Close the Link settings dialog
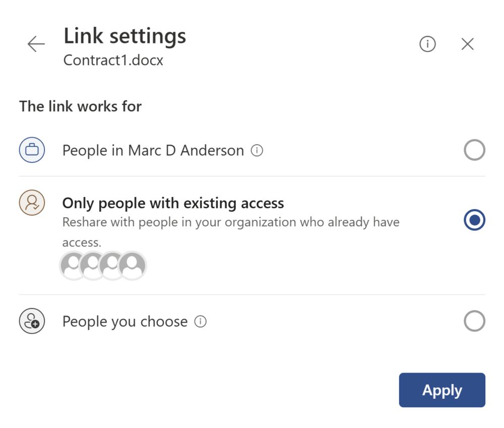The height and width of the screenshot is (428, 504). coord(467,44)
